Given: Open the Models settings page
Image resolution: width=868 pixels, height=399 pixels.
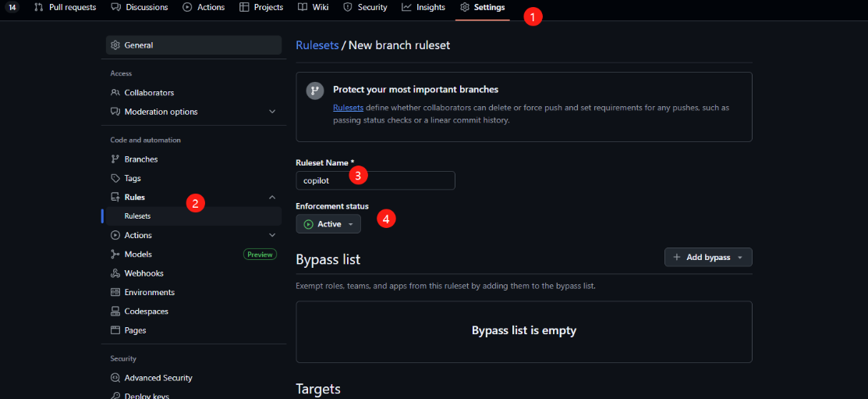Looking at the screenshot, I should click(193, 255).
